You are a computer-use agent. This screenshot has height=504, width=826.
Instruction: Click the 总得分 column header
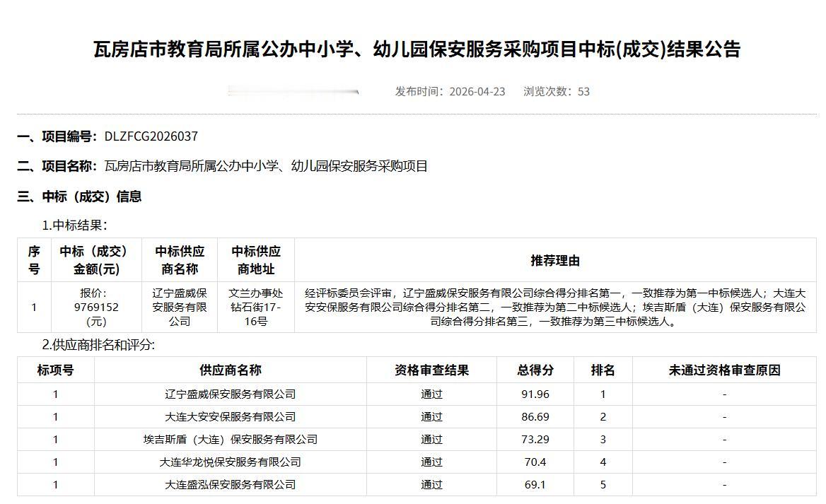pyautogui.click(x=535, y=370)
